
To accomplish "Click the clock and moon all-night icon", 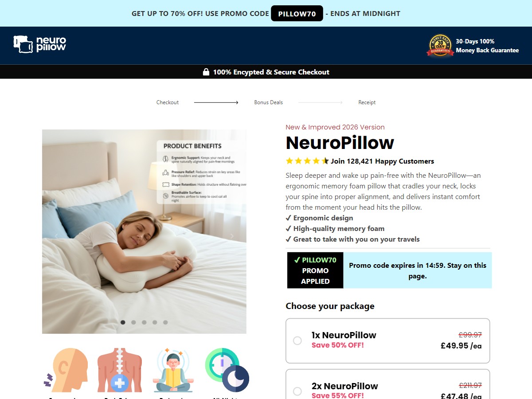I will (227, 370).
